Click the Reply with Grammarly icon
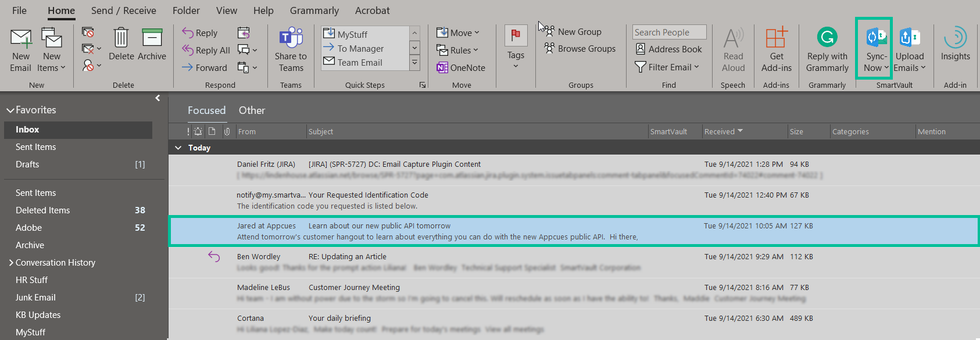The image size is (980, 340). click(x=827, y=38)
